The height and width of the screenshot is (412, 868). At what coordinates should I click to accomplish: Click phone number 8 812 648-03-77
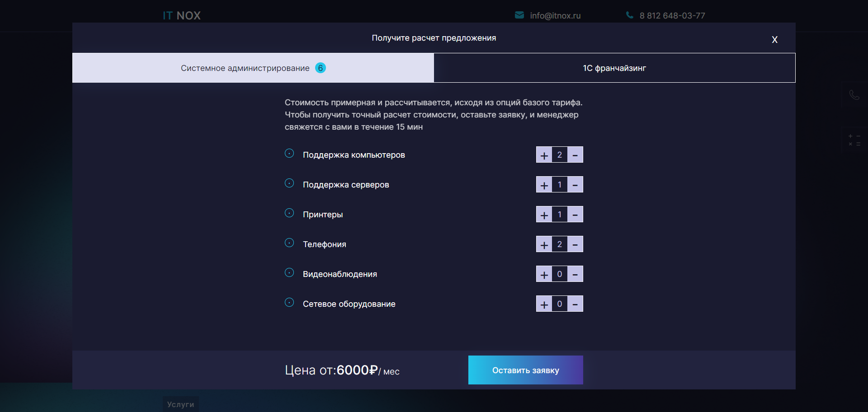pyautogui.click(x=672, y=15)
